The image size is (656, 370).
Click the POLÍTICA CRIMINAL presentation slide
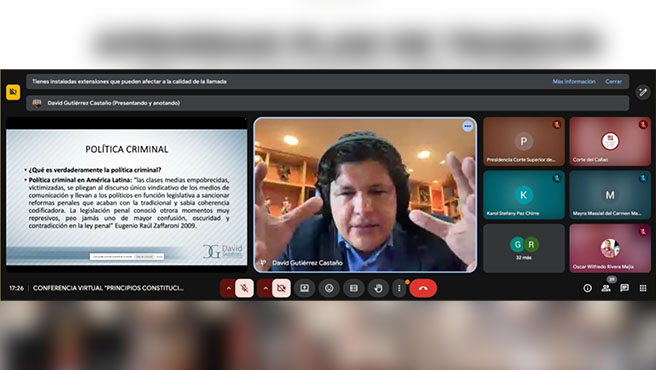tap(127, 197)
